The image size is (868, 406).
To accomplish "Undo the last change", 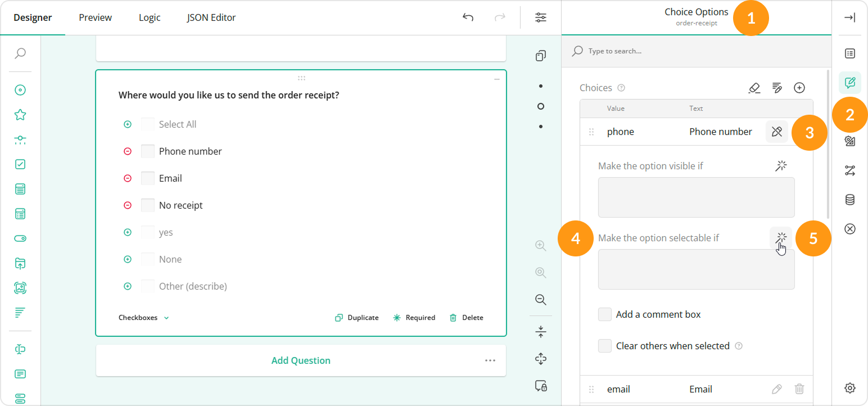I will pyautogui.click(x=468, y=17).
